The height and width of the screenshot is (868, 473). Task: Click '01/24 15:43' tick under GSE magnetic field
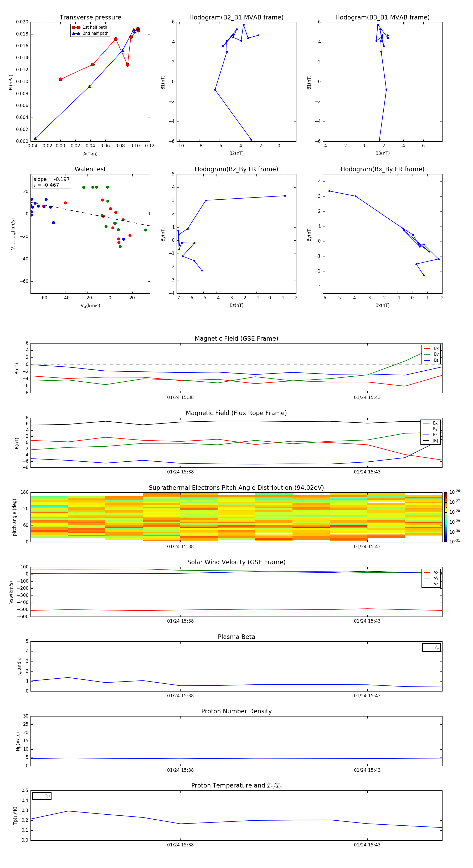(367, 398)
